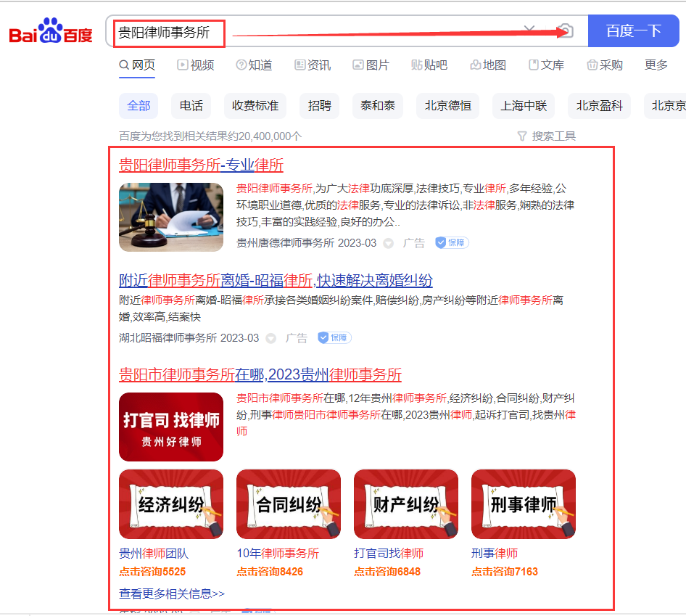The width and height of the screenshot is (686, 616).
Task: Open 贵阳律师事务所-专业律所 result link
Action: [x=201, y=165]
